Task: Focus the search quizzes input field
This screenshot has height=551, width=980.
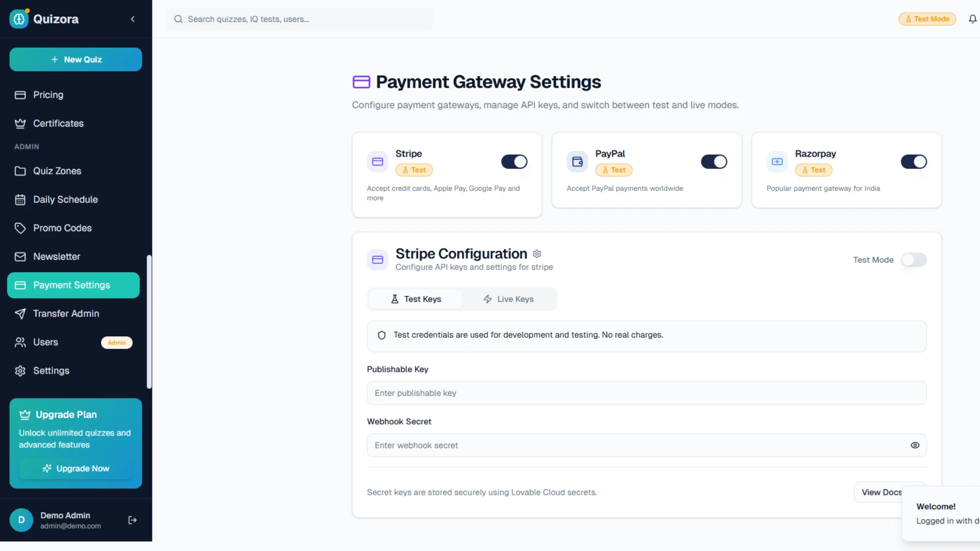Action: (x=300, y=19)
